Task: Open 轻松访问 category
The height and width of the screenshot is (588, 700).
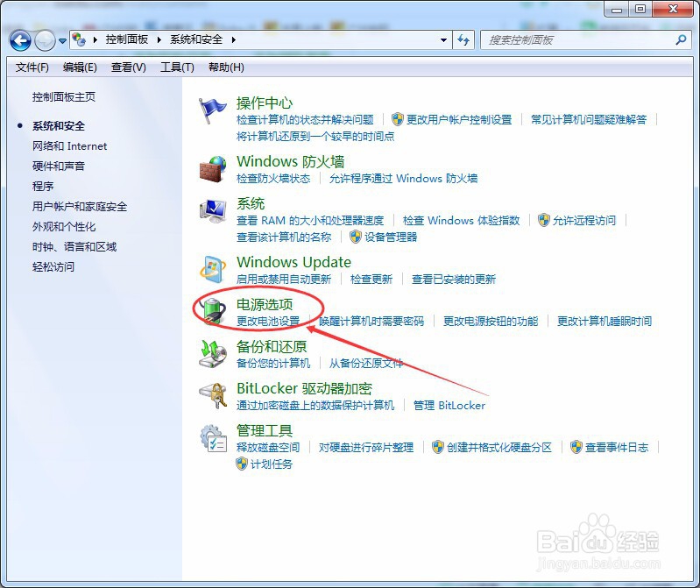Action: pos(53,267)
